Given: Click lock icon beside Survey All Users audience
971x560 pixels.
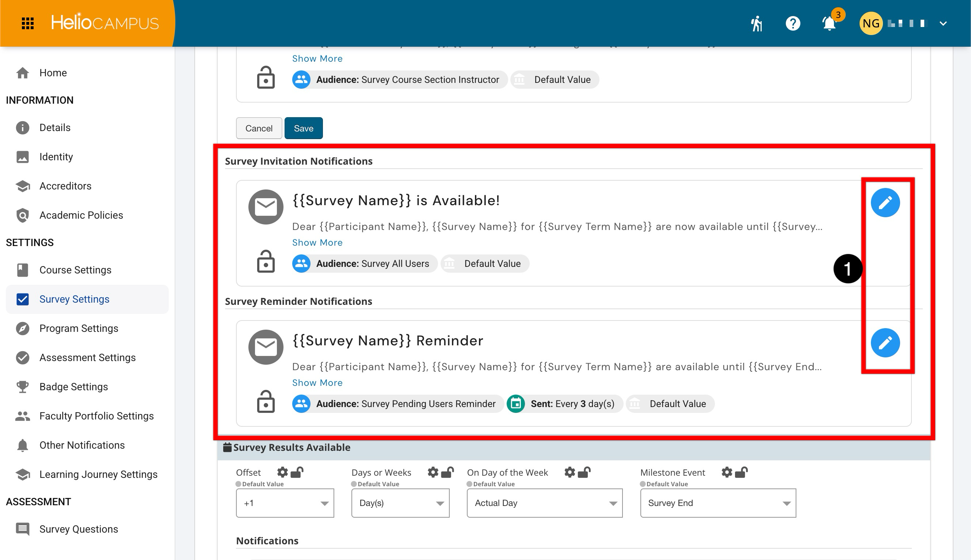Looking at the screenshot, I should pos(266,261).
